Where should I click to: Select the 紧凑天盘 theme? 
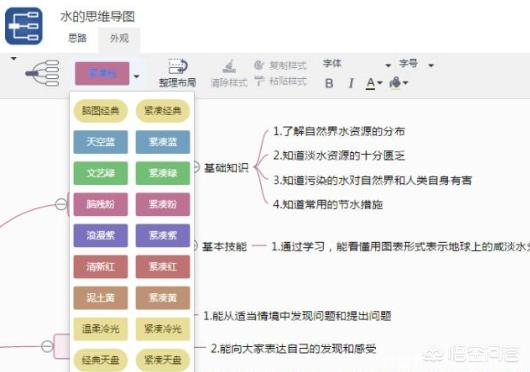pos(163,360)
